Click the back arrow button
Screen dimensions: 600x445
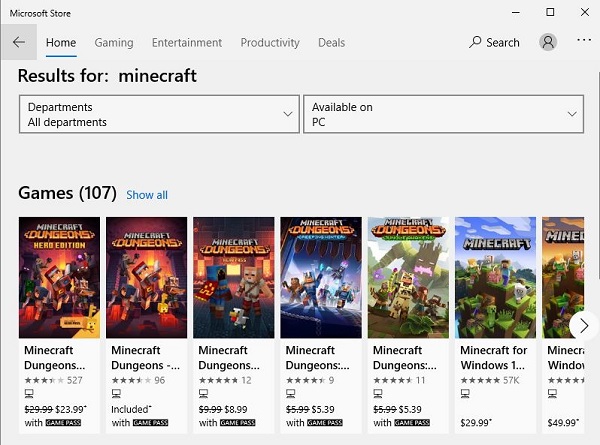point(19,42)
